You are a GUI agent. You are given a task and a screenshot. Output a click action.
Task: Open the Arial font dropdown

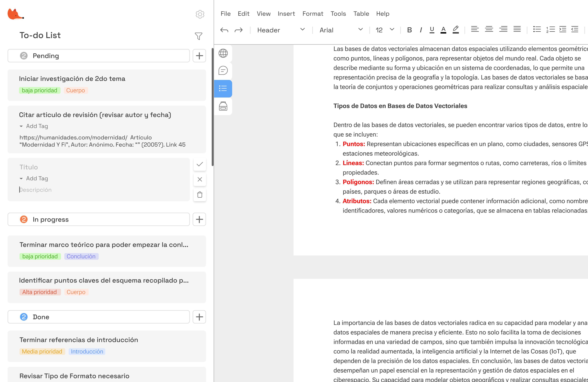click(341, 30)
